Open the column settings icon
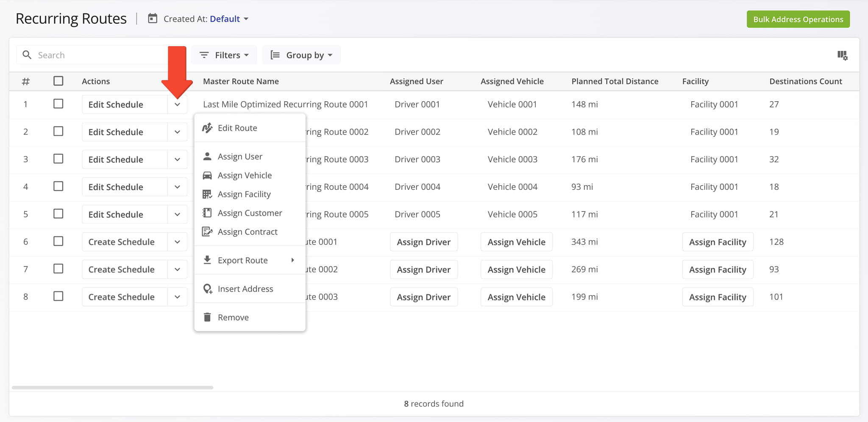 [842, 55]
